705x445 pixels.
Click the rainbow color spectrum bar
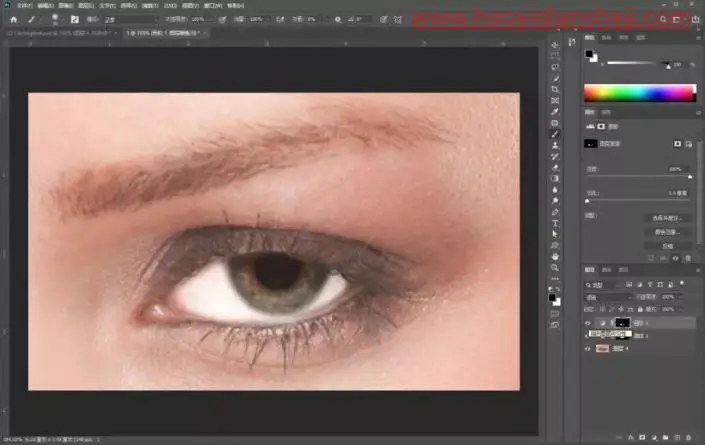click(x=640, y=93)
